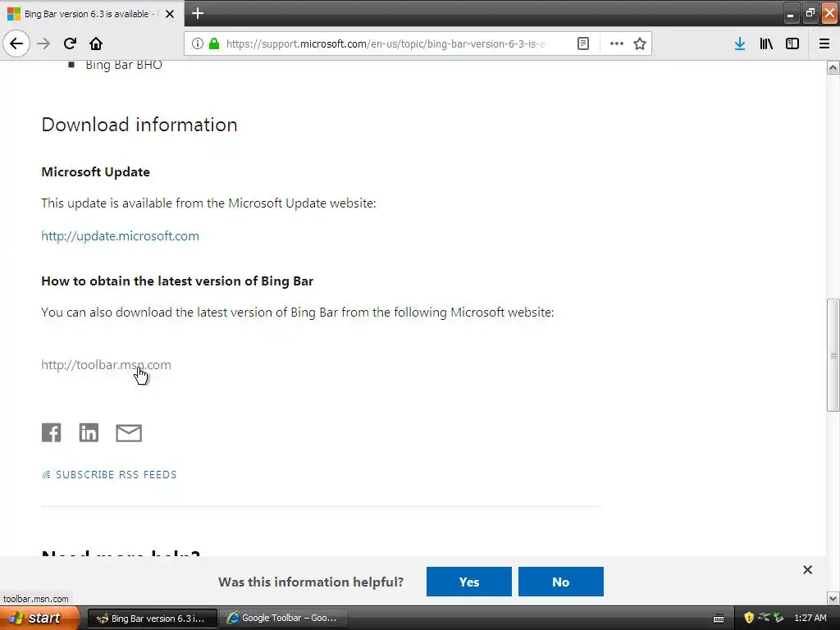Open Subscribe RSS Feeds link
Viewport: 840px width, 630px height.
coord(109,475)
